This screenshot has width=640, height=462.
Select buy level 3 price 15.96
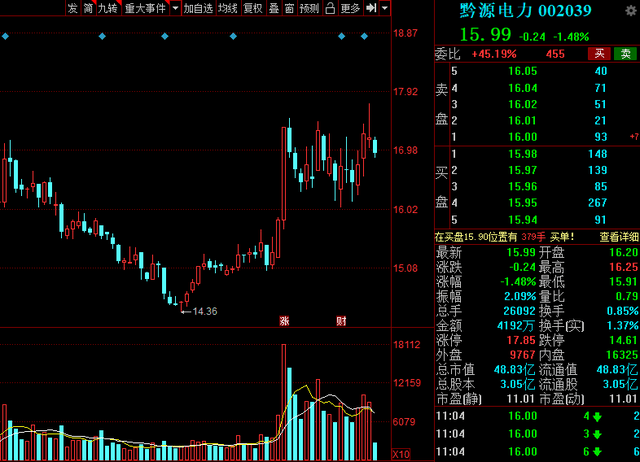[522, 187]
